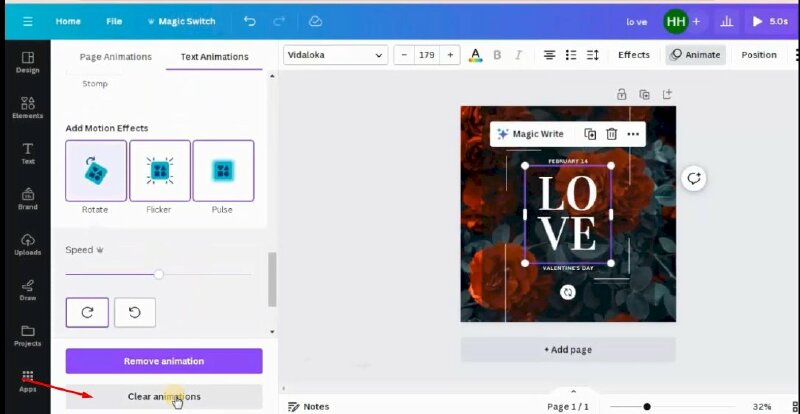Open the Text sidebar panel
Viewport: 800px width, 414px height.
pyautogui.click(x=28, y=154)
